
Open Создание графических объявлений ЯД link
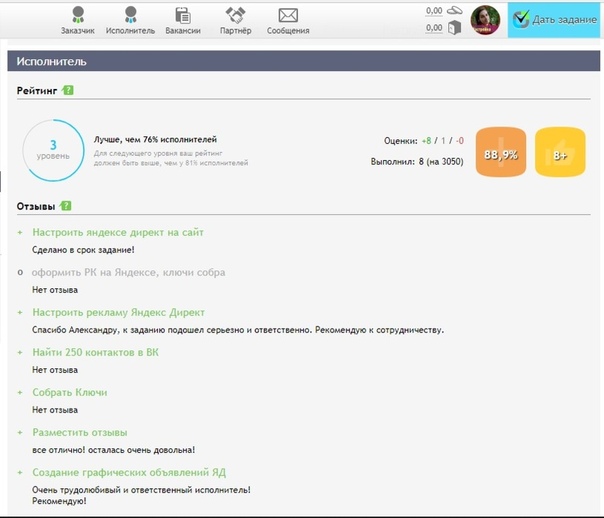[129, 473]
